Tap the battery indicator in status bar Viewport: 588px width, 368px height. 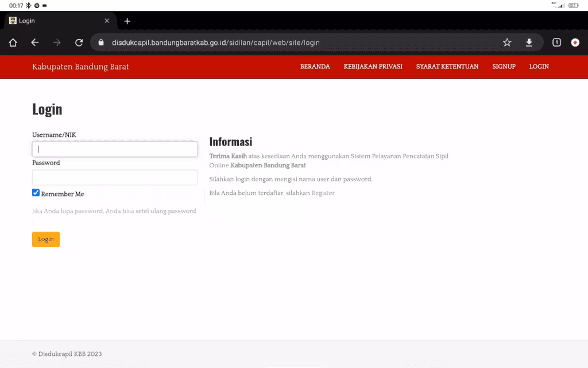[x=574, y=5]
